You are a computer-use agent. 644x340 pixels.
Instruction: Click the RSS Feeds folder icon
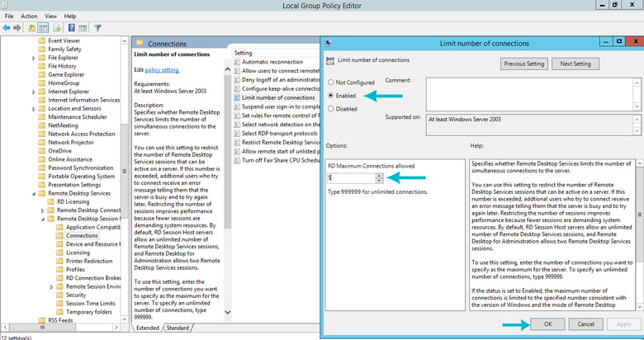[41, 320]
